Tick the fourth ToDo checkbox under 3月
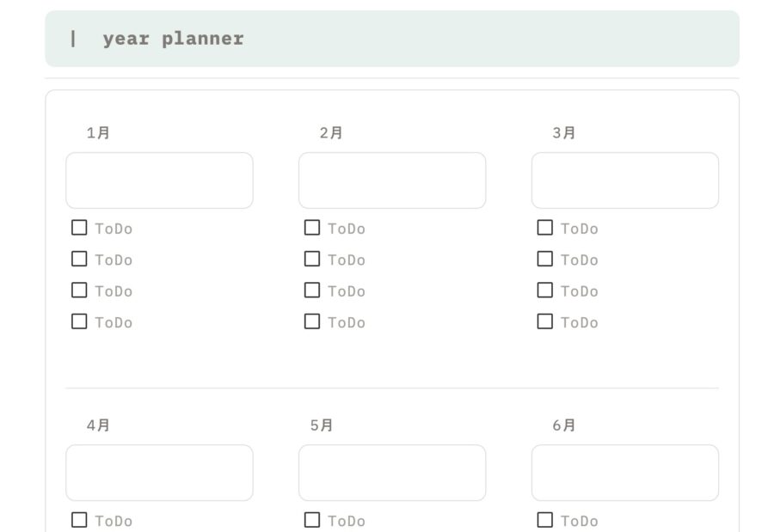The width and height of the screenshot is (774, 532). (x=545, y=321)
